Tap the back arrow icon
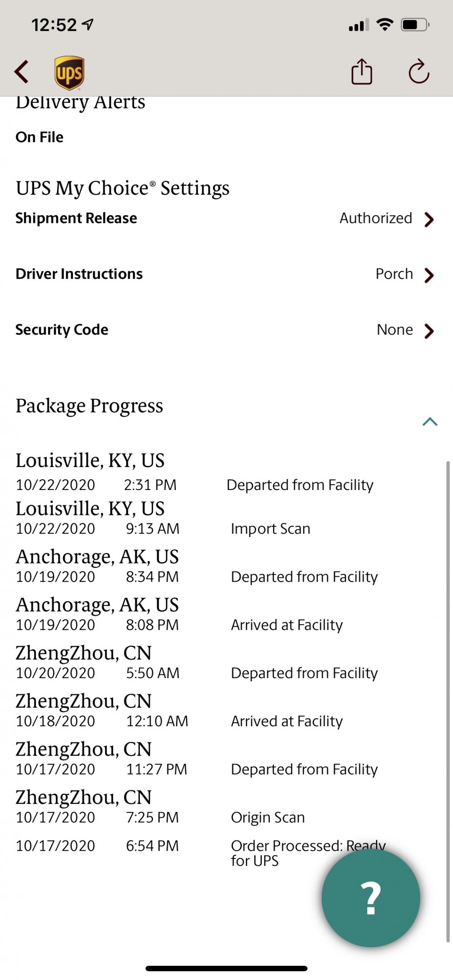Image resolution: width=453 pixels, height=980 pixels. [22, 72]
